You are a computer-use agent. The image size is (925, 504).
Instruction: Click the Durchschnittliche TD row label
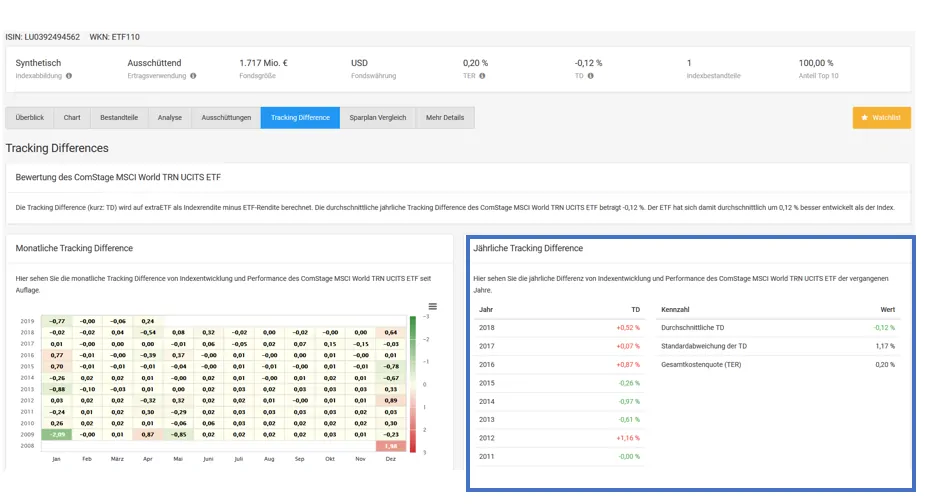tap(693, 328)
